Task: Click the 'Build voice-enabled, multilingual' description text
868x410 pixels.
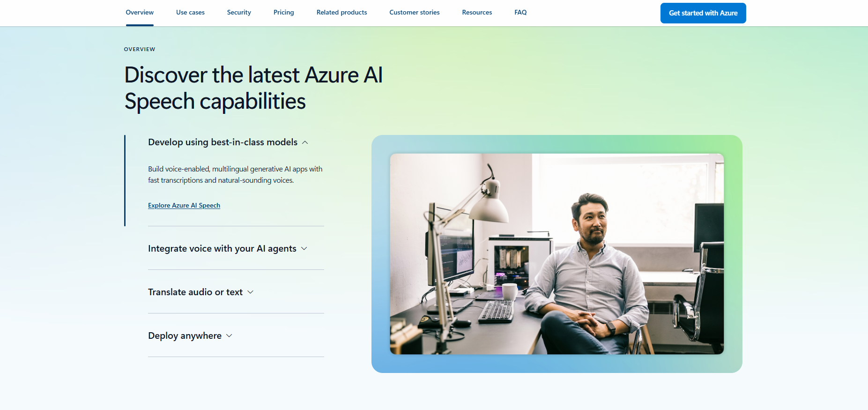Action: click(x=235, y=174)
